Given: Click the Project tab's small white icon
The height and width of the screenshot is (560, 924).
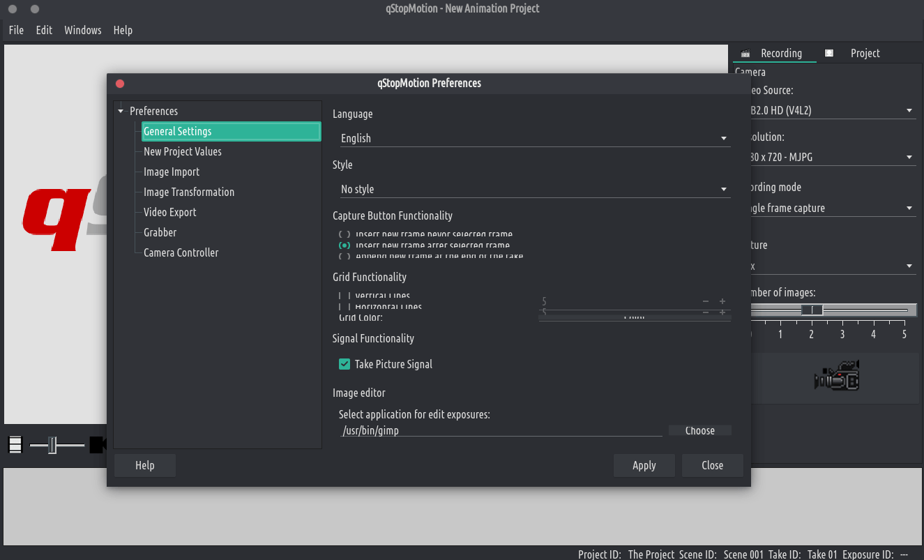Looking at the screenshot, I should (829, 53).
